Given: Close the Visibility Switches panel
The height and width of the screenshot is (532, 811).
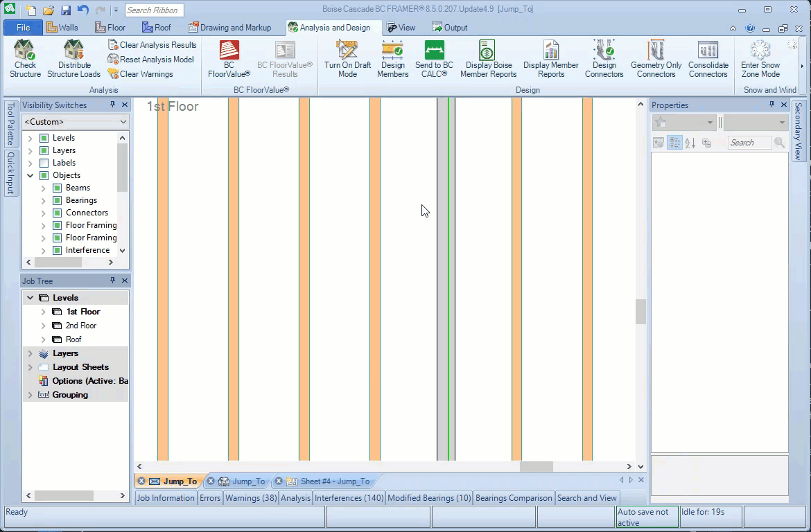Looking at the screenshot, I should 125,105.
